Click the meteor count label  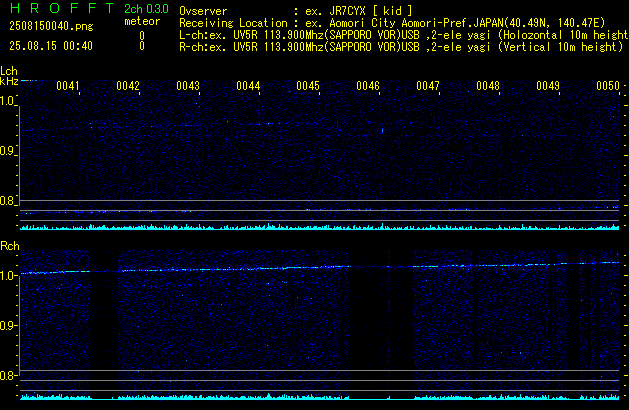pyautogui.click(x=142, y=21)
